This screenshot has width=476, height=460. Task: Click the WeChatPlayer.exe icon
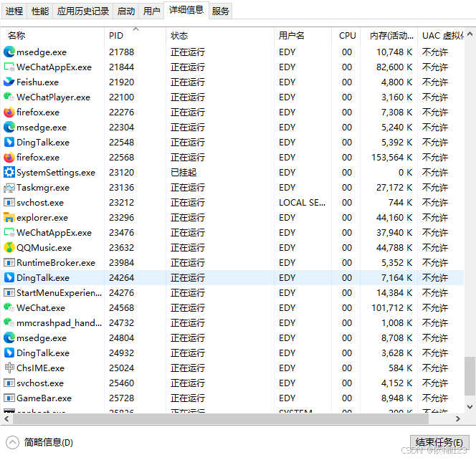(9, 97)
